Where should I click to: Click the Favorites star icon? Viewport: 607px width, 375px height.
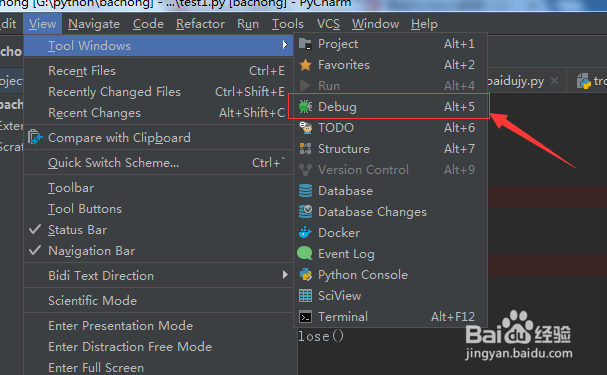[x=305, y=65]
